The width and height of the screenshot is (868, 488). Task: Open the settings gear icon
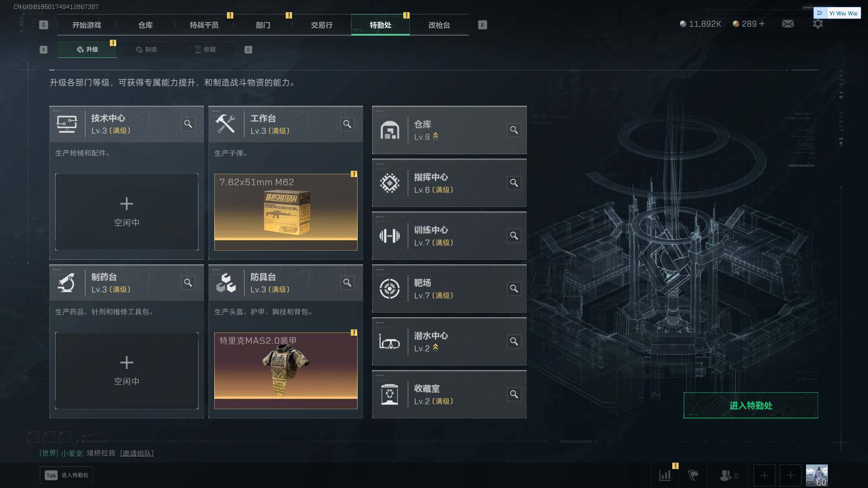pyautogui.click(x=817, y=23)
